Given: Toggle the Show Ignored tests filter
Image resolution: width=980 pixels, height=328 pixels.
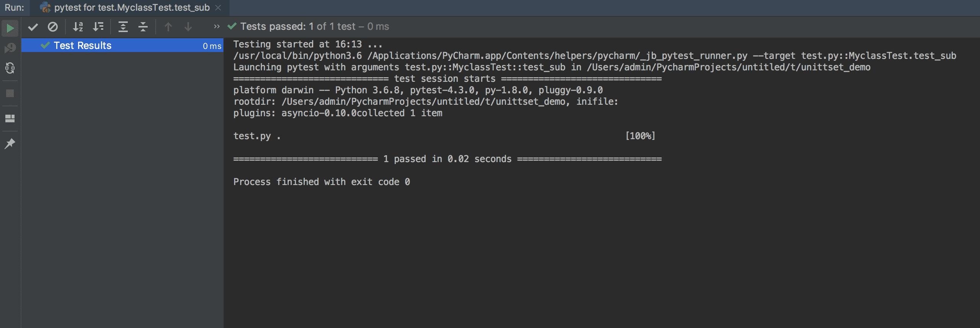Looking at the screenshot, I should point(53,27).
